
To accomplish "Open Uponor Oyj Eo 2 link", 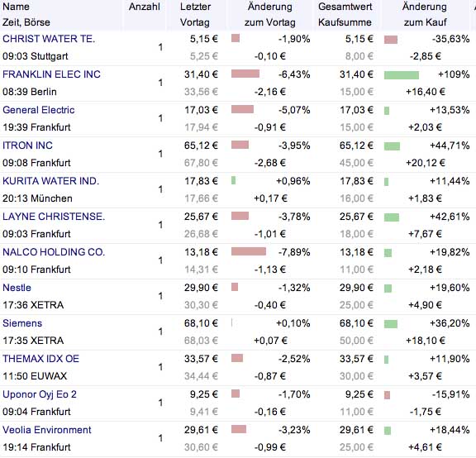I will tap(40, 394).
